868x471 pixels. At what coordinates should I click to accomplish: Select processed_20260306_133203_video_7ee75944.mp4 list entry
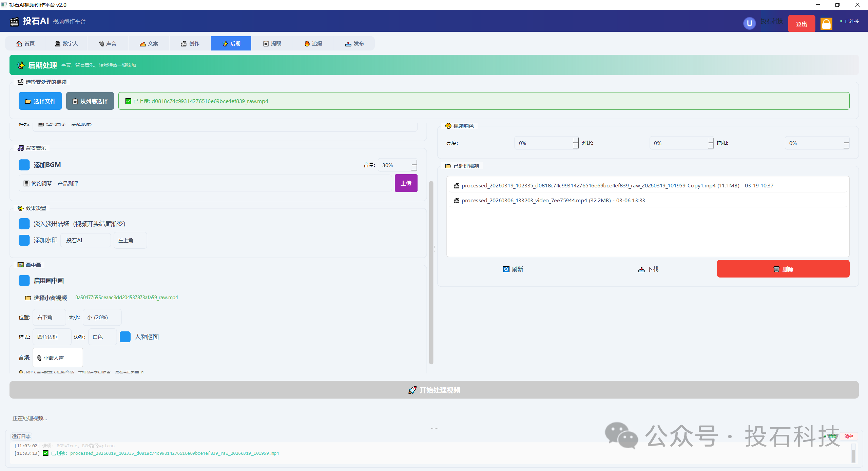tap(553, 200)
